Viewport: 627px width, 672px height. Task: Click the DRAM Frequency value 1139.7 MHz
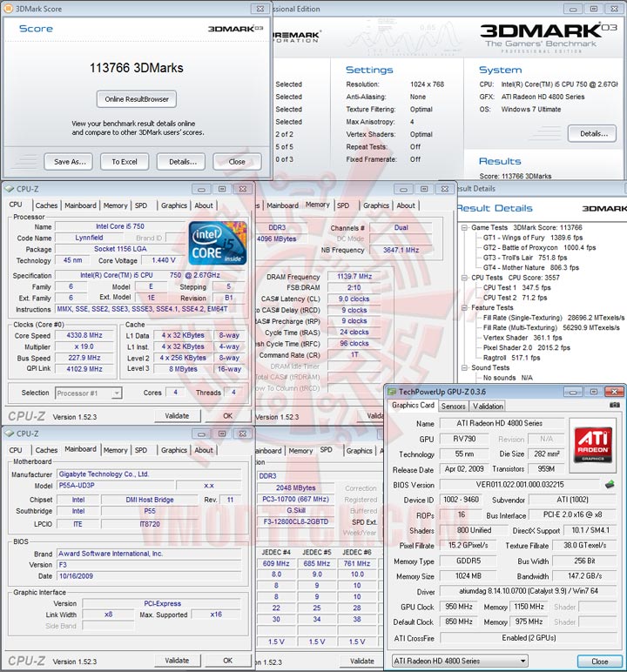point(354,277)
